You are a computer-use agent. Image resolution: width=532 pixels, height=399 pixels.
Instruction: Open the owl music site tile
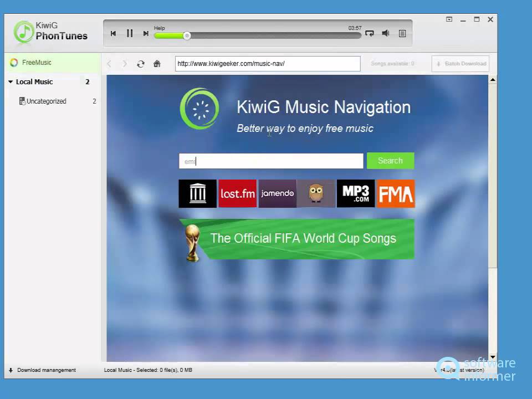316,193
